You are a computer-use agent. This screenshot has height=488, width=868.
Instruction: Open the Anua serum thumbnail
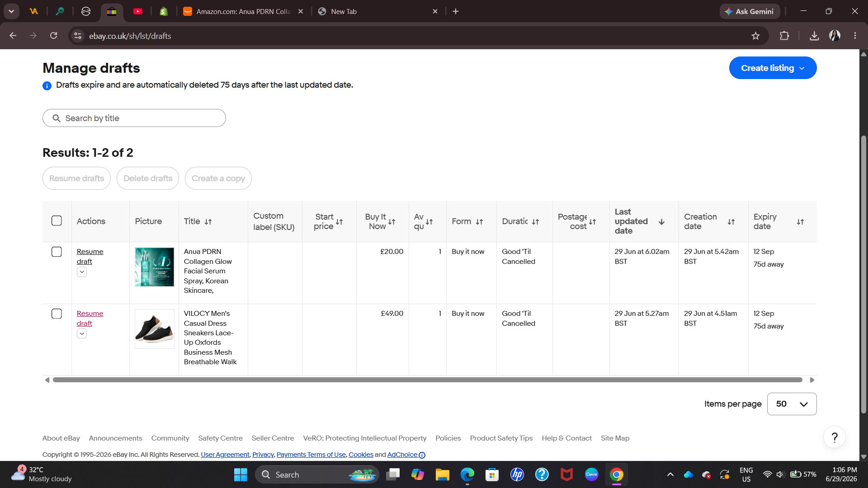[x=155, y=267]
